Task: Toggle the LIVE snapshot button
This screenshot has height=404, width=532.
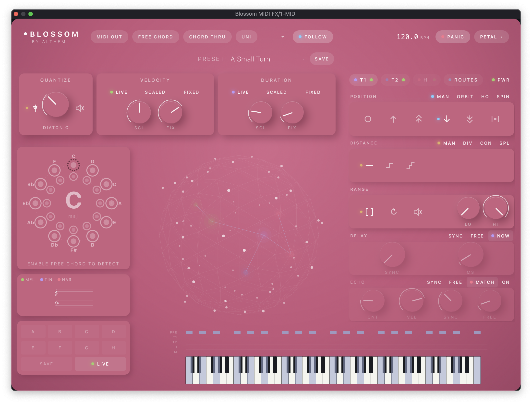Action: 100,364
